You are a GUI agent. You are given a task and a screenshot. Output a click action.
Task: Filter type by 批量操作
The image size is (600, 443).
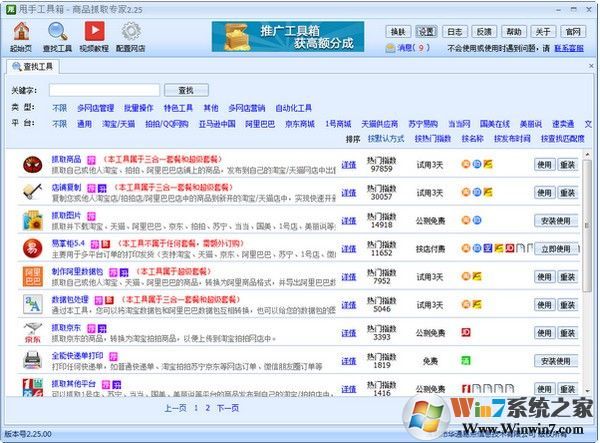point(139,108)
